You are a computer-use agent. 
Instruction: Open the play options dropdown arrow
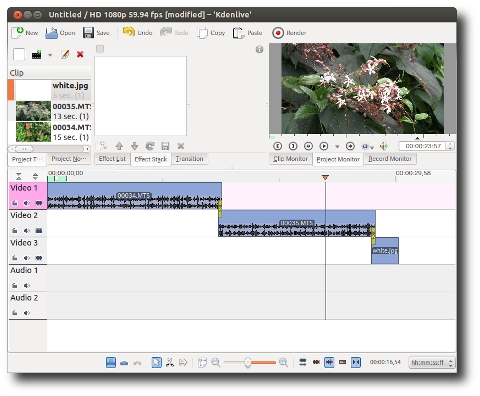pyautogui.click(x=337, y=146)
